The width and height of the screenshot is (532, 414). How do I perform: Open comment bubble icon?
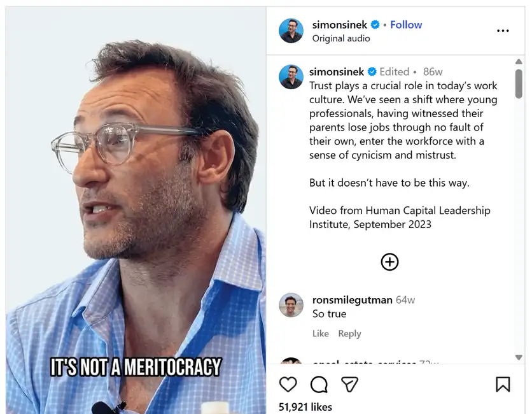[319, 384]
